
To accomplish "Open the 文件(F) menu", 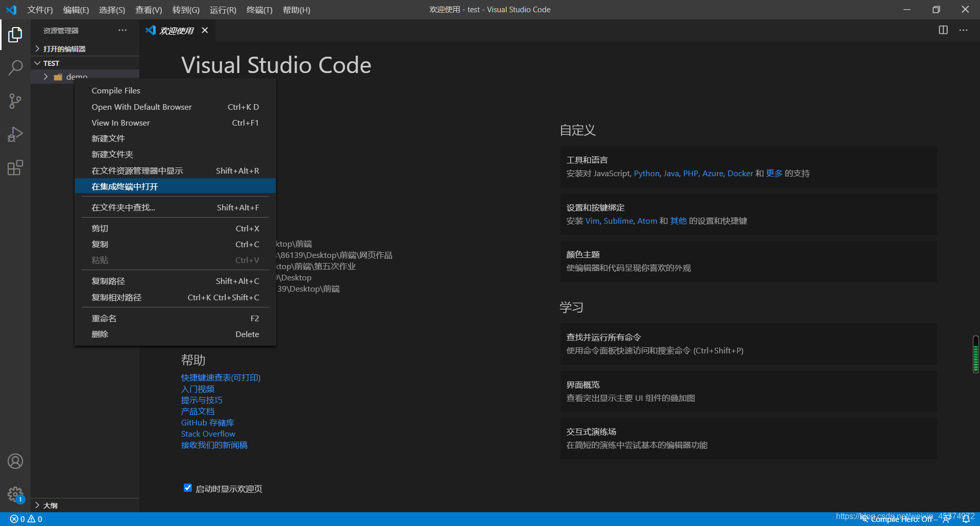I will tap(40, 10).
